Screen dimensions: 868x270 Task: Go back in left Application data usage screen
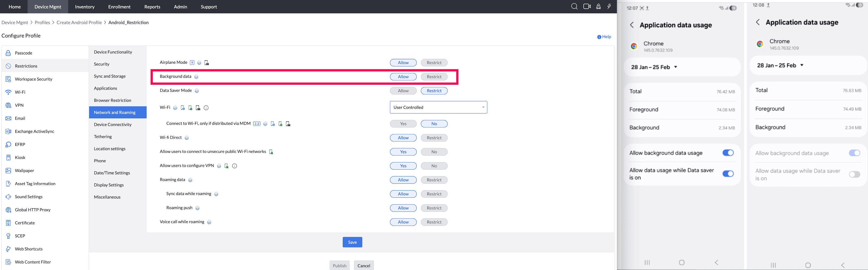pos(632,25)
